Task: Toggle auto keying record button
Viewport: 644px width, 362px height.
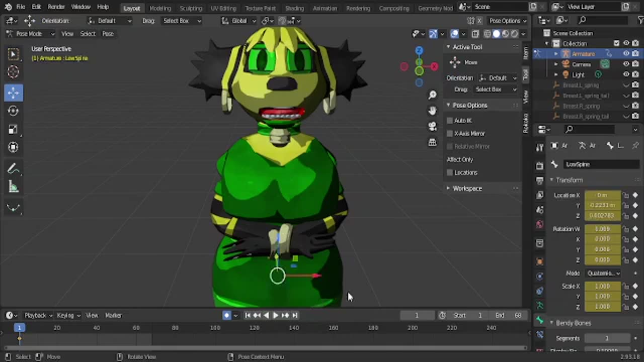Action: [x=226, y=315]
